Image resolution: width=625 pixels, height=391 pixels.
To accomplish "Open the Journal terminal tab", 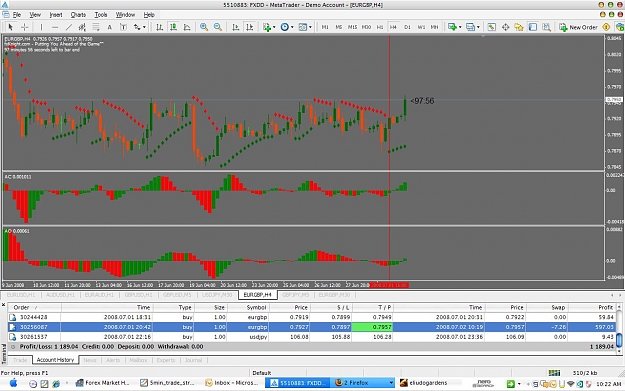I will click(x=193, y=360).
